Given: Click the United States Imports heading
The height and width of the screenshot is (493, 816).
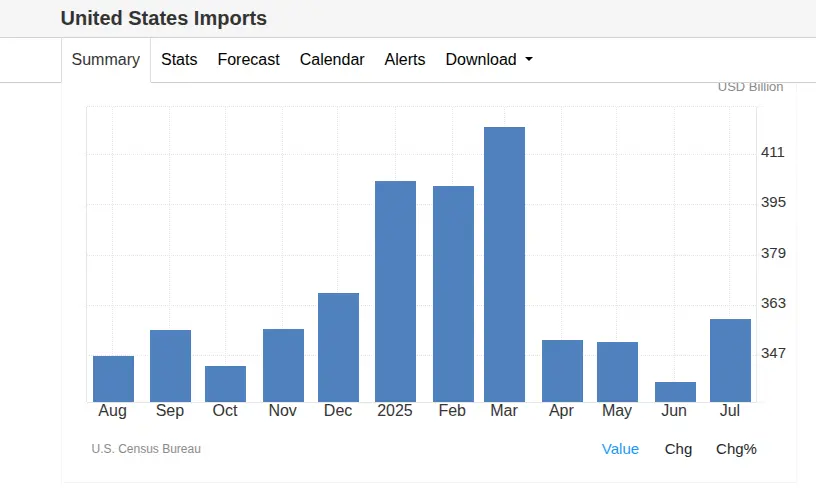Looking at the screenshot, I should click(x=164, y=18).
